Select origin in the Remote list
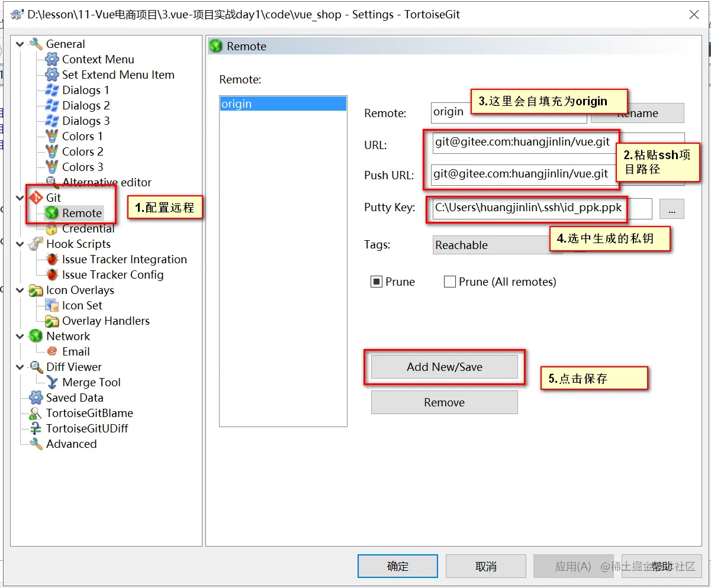Screen dimensions: 711x588 point(283,104)
